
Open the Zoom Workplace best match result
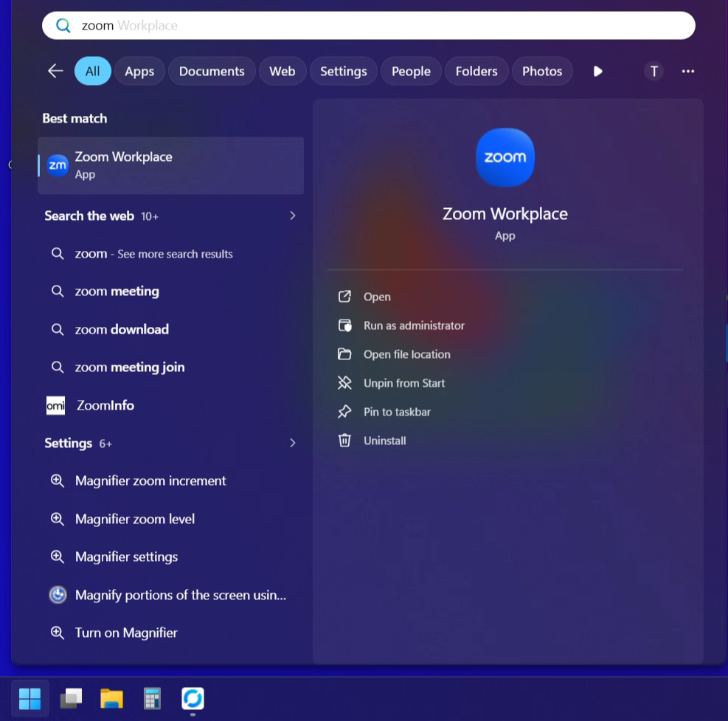point(171,165)
